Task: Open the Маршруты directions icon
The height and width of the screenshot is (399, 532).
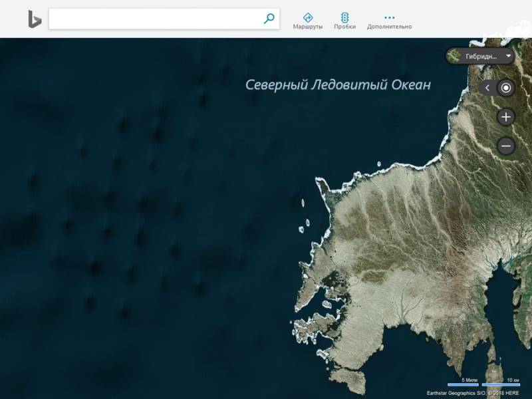Action: [308, 17]
